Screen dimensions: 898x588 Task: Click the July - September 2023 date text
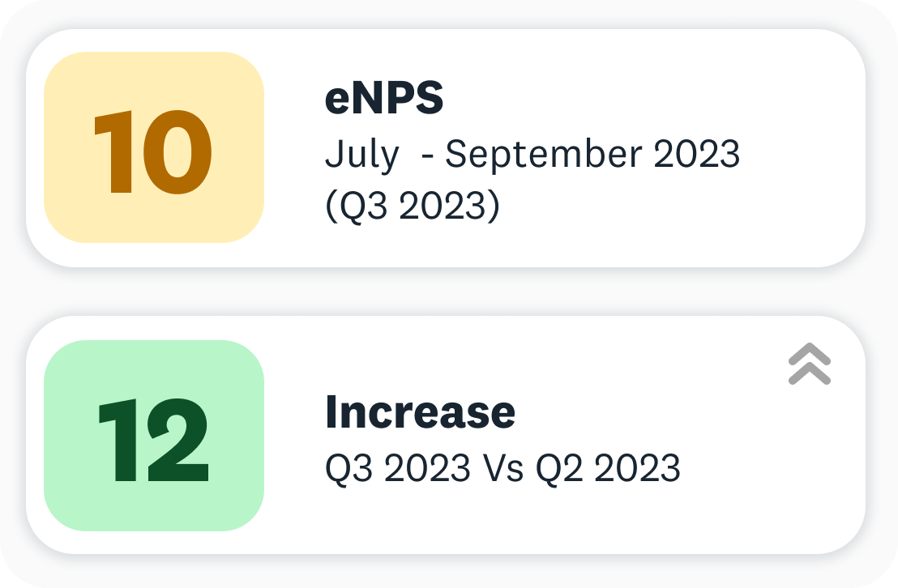532,155
